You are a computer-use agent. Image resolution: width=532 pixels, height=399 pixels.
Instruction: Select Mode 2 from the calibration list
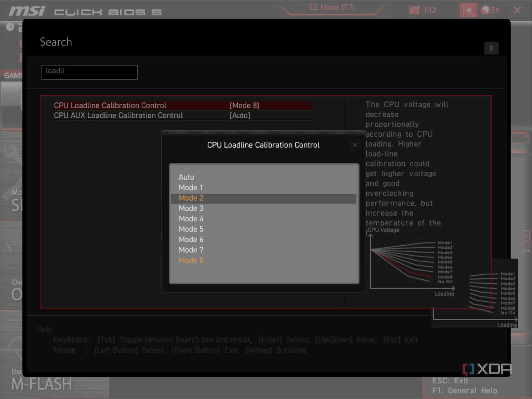point(191,198)
